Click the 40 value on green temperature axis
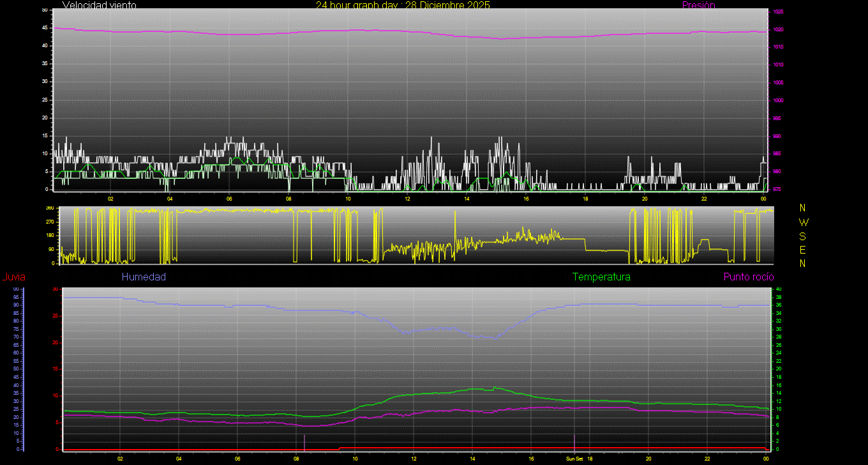Viewport: 868px width, 465px height. click(x=778, y=289)
